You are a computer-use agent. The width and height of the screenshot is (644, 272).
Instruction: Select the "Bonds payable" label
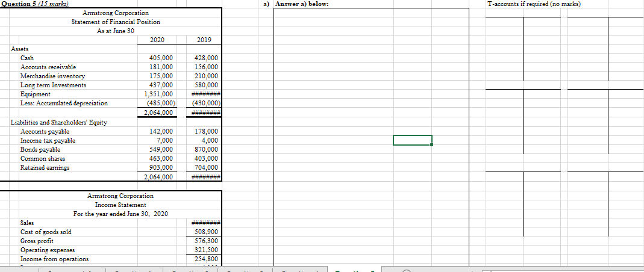click(x=40, y=149)
